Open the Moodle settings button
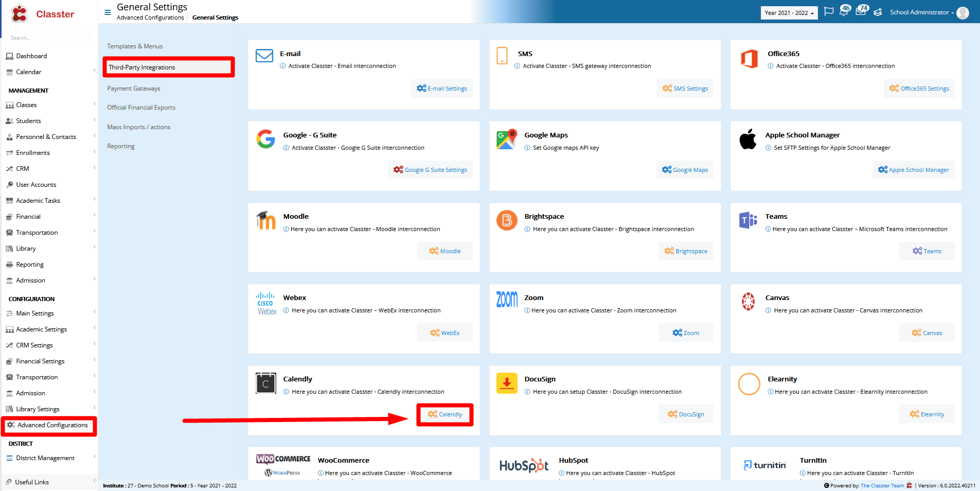Image resolution: width=980 pixels, height=491 pixels. (445, 251)
